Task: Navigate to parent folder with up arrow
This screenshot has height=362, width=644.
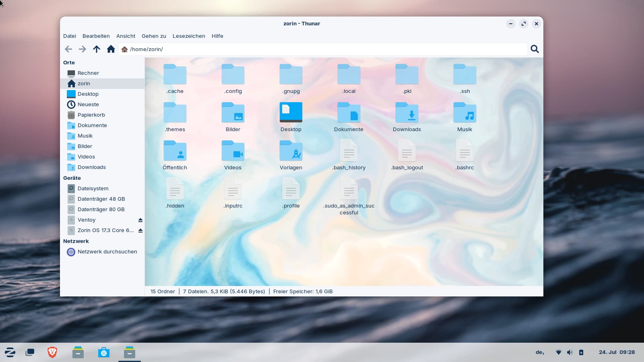Action: pos(97,49)
